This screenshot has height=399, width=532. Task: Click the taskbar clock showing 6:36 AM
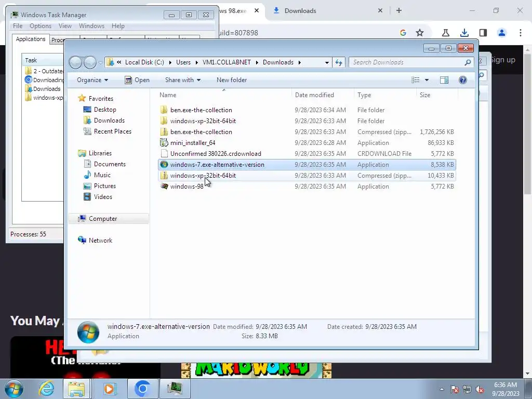pos(506,389)
